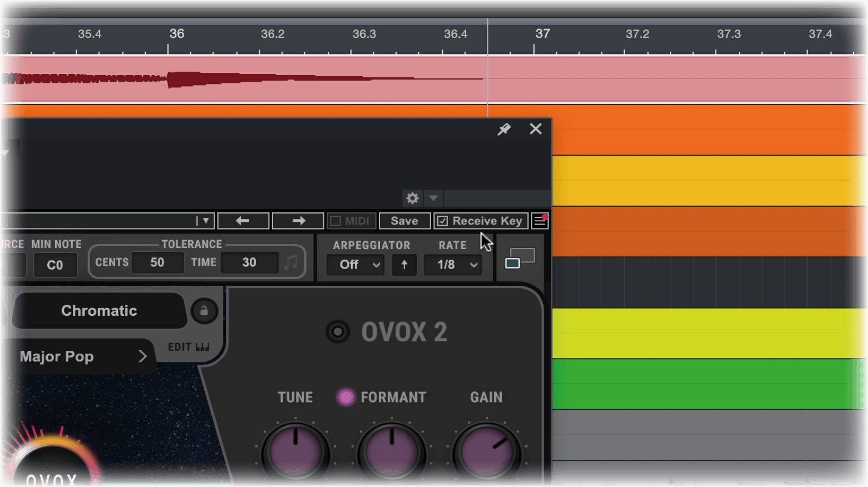868x487 pixels.
Task: Click timeline ruler at 36.3
Action: (364, 34)
